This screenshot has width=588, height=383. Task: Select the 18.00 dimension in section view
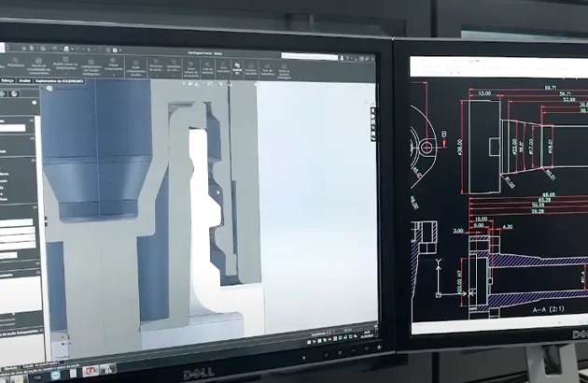(482, 219)
